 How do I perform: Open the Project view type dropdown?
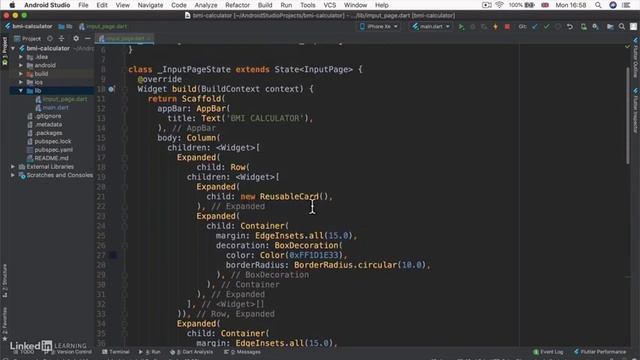(x=27, y=38)
